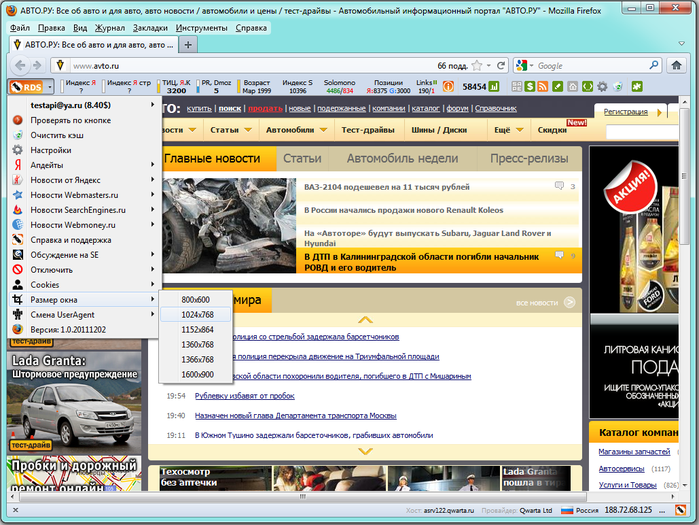The height and width of the screenshot is (525, 699).
Task: Click Очистить кэш in RDS menu
Action: pos(84,135)
